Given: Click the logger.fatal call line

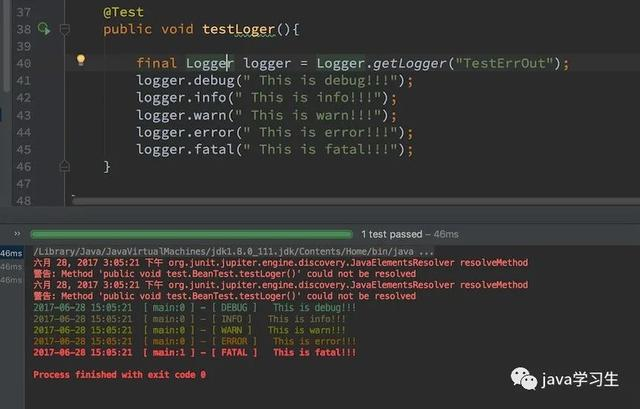Looking at the screenshot, I should tap(275, 149).
